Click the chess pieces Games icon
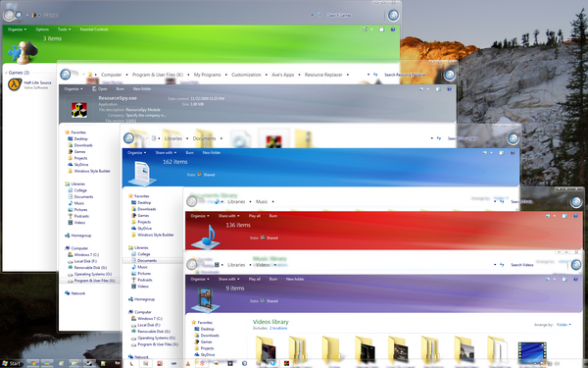The image size is (588, 368). click(x=23, y=52)
